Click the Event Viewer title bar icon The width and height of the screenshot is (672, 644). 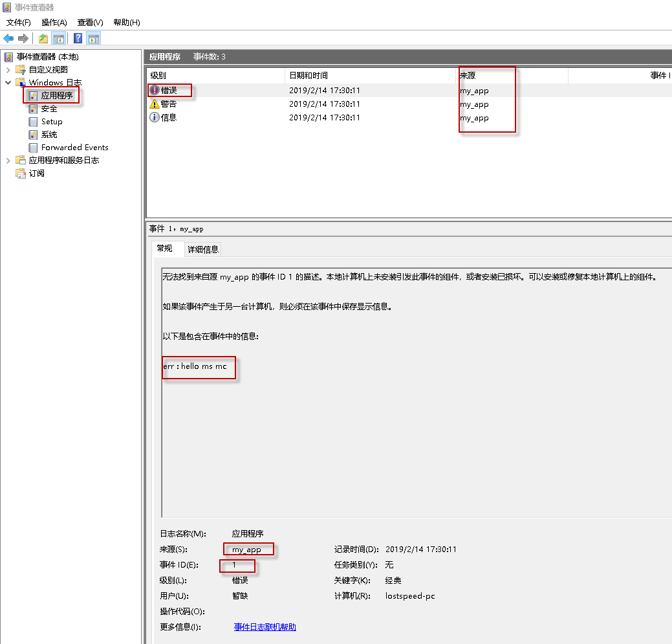point(7,7)
